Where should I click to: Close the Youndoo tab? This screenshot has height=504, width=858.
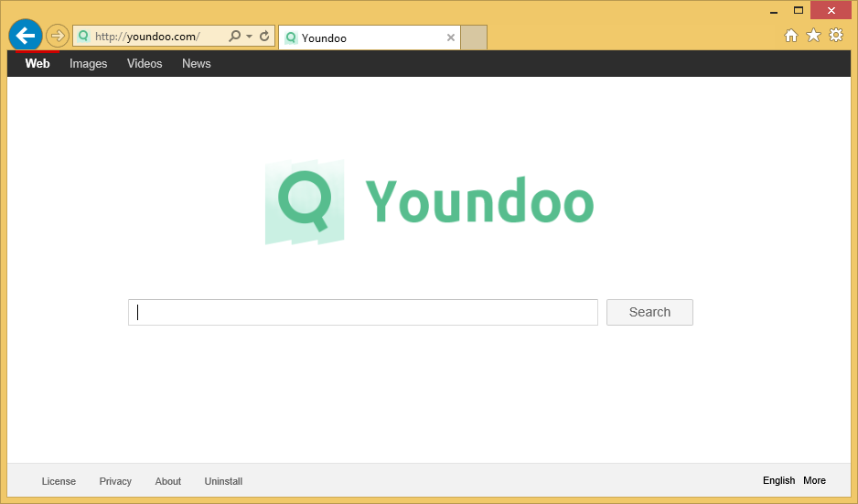[451, 38]
